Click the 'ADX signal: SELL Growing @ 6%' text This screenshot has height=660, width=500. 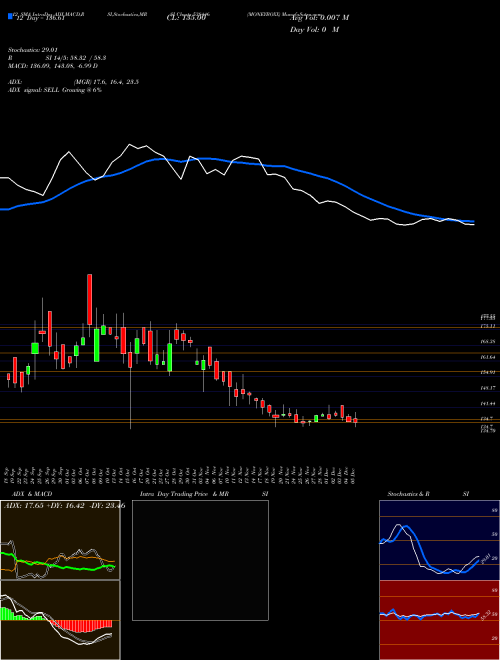tap(55, 90)
